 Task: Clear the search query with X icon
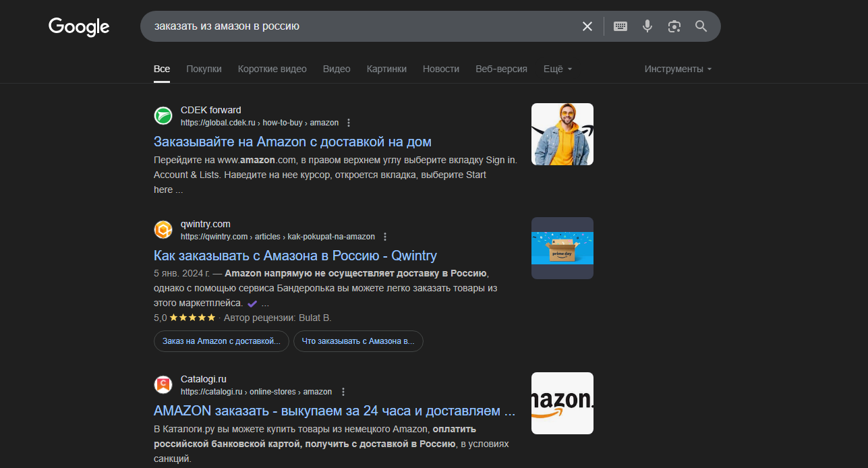(587, 26)
